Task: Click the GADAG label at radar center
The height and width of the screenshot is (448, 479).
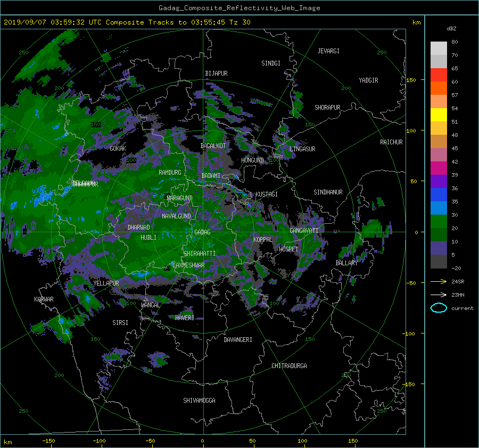Action: pyautogui.click(x=203, y=232)
